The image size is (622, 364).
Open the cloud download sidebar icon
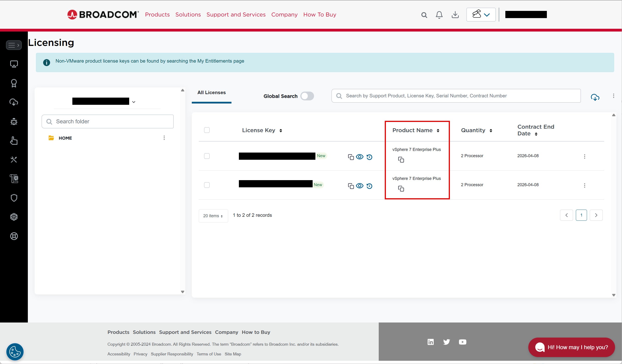click(14, 102)
